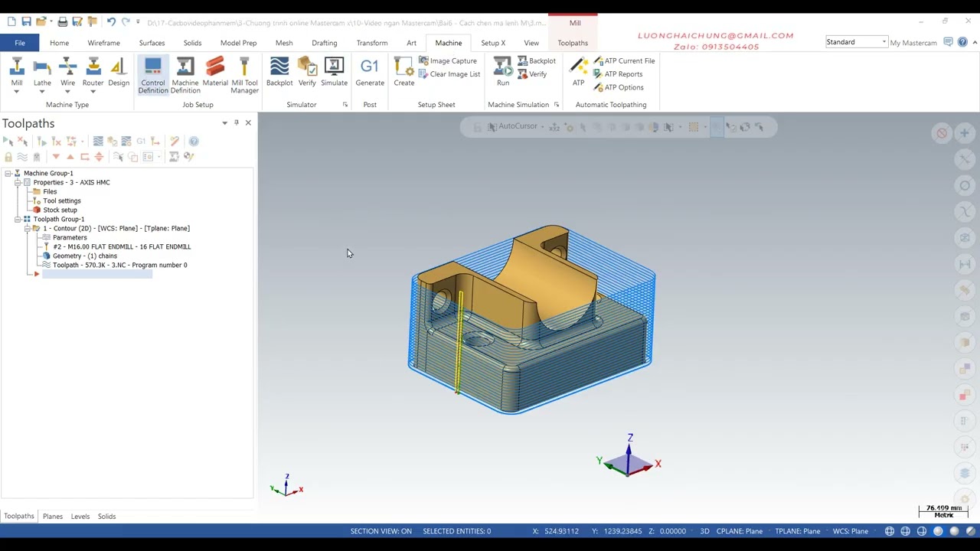Open the Material manager
The width and height of the screenshot is (980, 551).
point(215,73)
